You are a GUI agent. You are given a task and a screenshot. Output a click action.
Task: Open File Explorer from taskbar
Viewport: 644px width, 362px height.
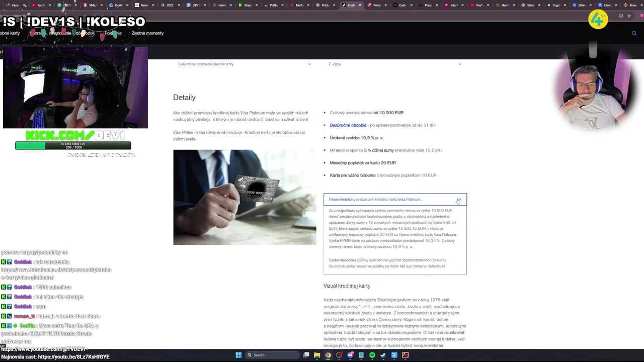(x=317, y=355)
